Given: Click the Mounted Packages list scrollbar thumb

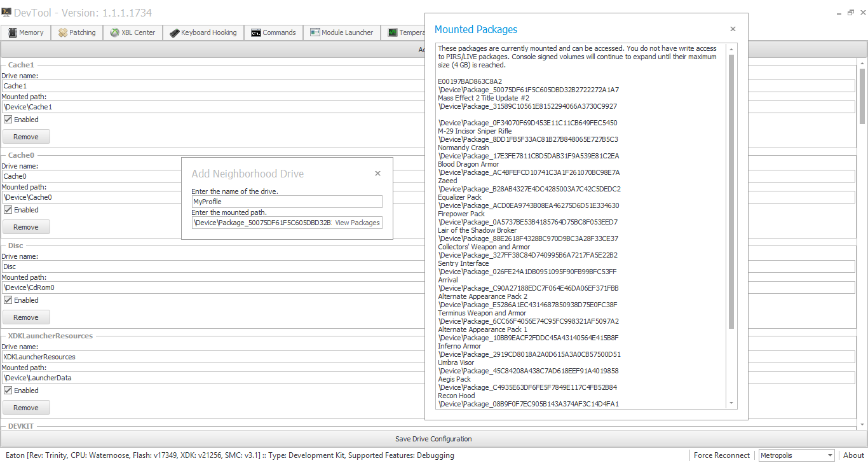Looking at the screenshot, I should (x=731, y=191).
